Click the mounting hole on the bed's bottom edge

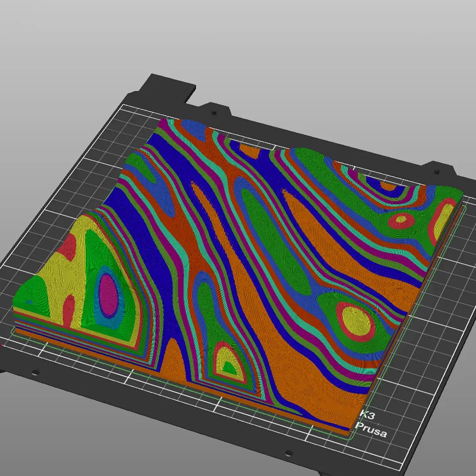coord(288,453)
